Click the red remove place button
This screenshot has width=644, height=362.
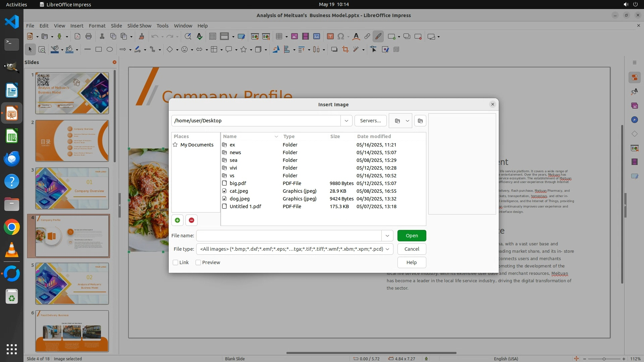pos(191,220)
